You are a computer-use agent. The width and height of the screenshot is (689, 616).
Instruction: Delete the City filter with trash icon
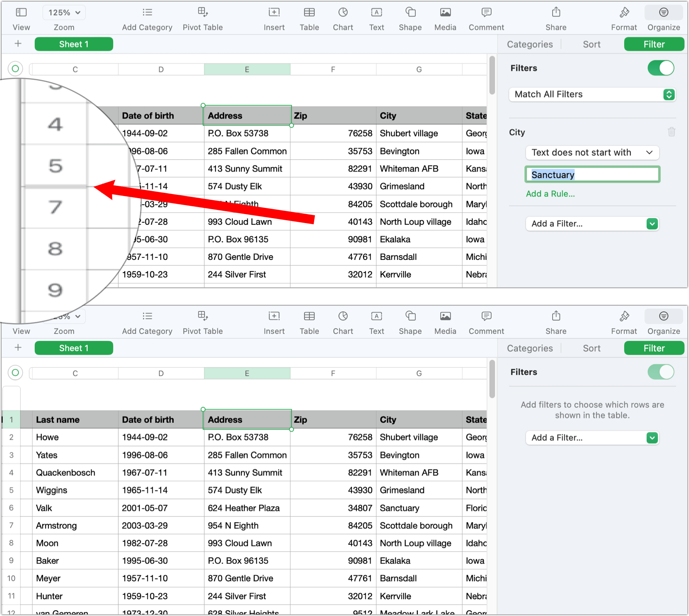coord(671,132)
